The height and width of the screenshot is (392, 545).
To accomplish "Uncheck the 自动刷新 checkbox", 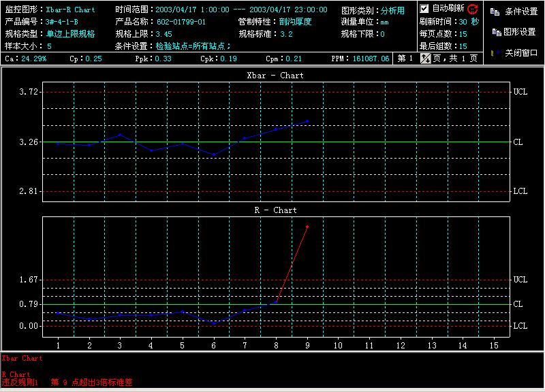I will 424,8.
